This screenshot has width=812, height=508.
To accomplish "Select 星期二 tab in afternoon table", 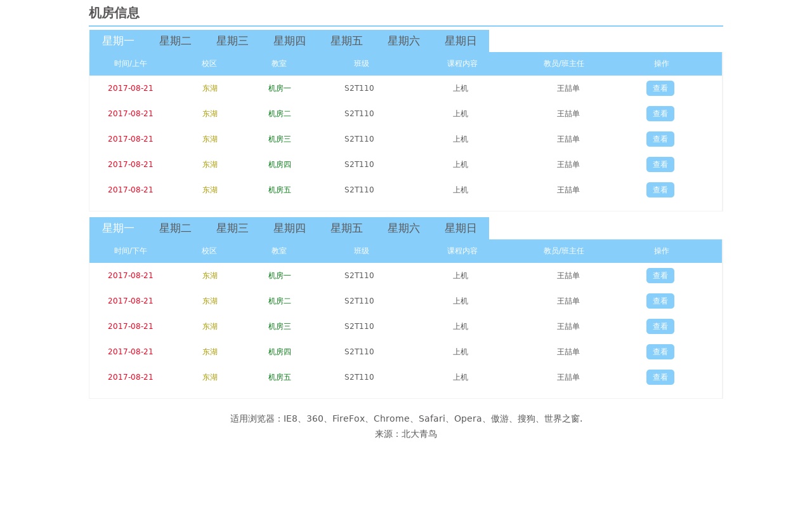I will pos(175,228).
